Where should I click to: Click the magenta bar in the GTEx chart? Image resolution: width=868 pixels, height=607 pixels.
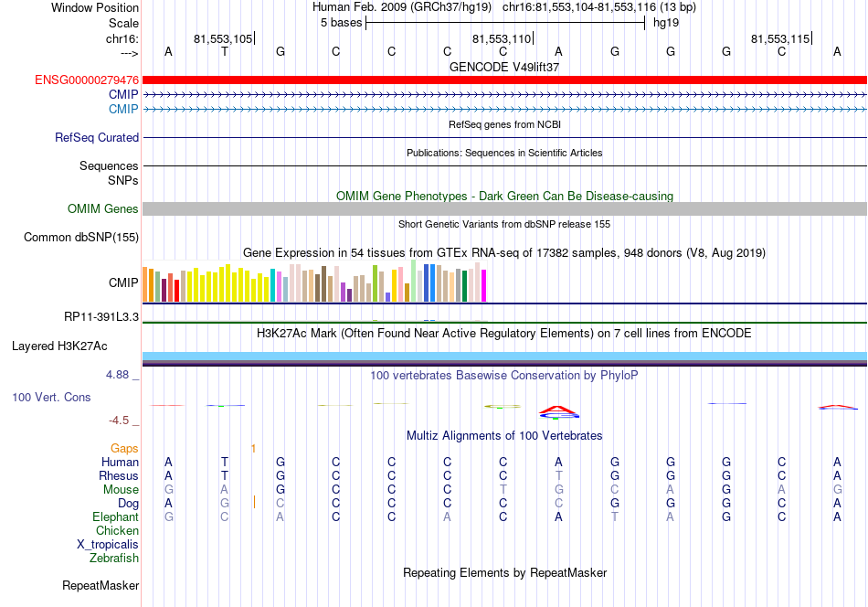point(484,286)
